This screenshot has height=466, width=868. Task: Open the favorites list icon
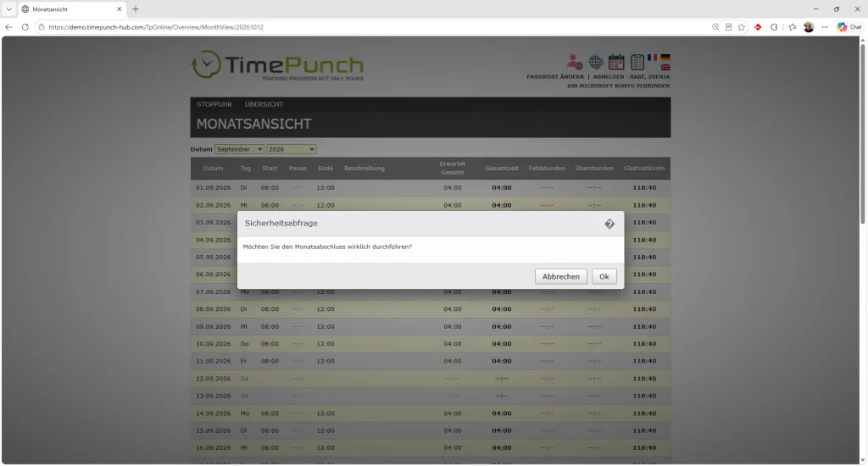[793, 26]
